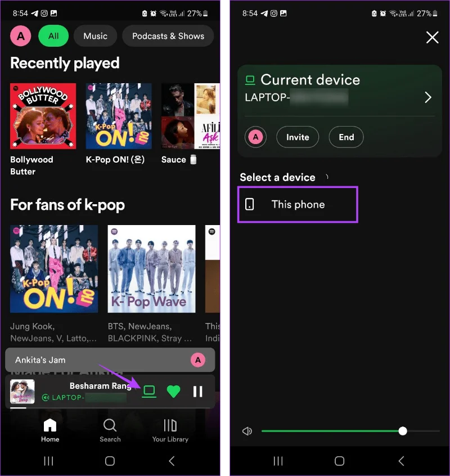Tap the left phone's Android back button
The width and height of the screenshot is (450, 476).
[x=172, y=461]
